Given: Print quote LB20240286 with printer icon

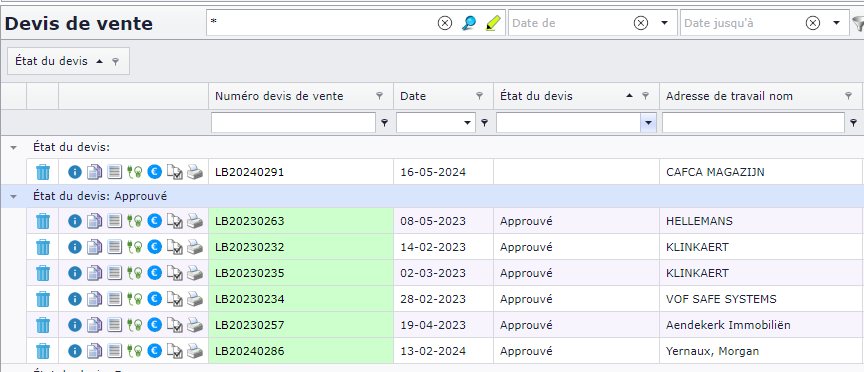Looking at the screenshot, I should 195,351.
